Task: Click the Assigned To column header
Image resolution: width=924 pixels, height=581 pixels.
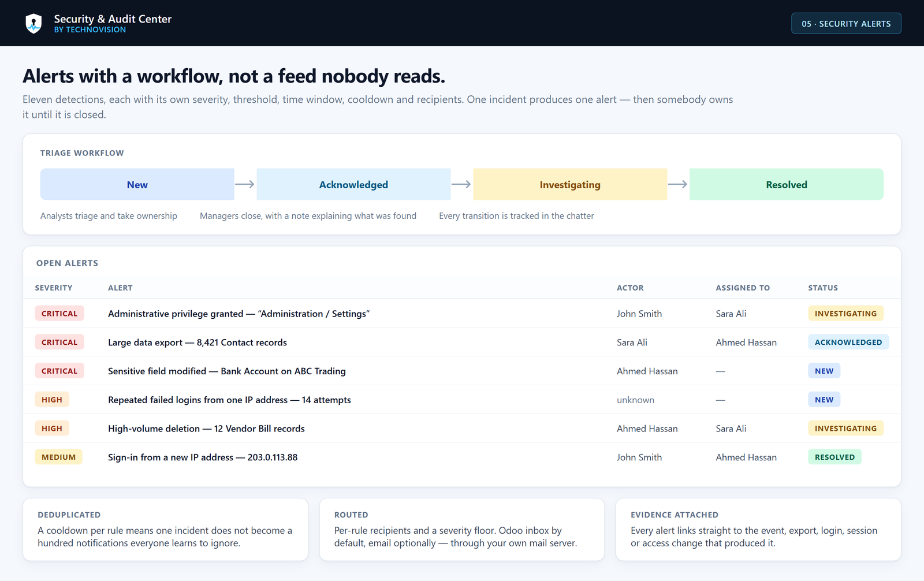Action: tap(743, 288)
